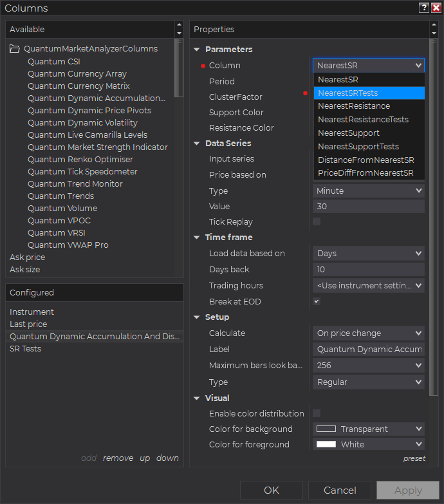Click the up link under Configured
This screenshot has height=504, width=444.
pos(145,458)
